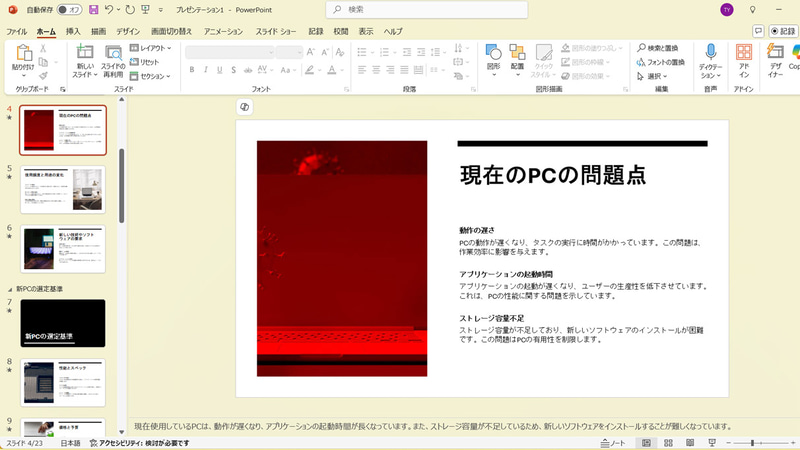Open the セクション dropdown
This screenshot has height=450, width=800.
pos(151,76)
